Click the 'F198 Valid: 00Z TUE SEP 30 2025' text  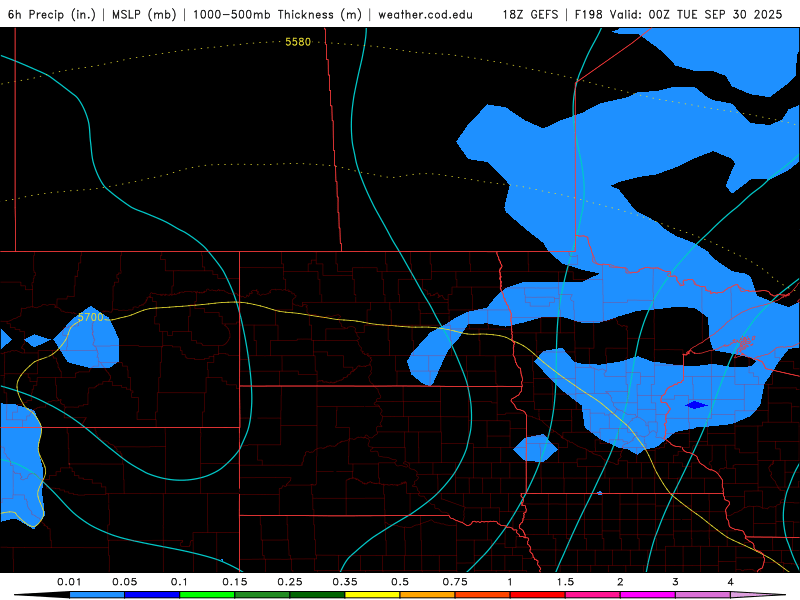pyautogui.click(x=678, y=14)
